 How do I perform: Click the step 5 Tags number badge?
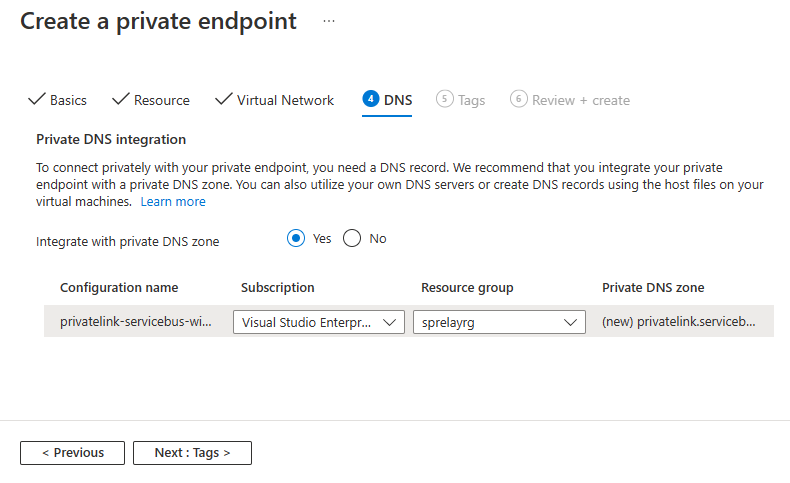[x=445, y=99]
